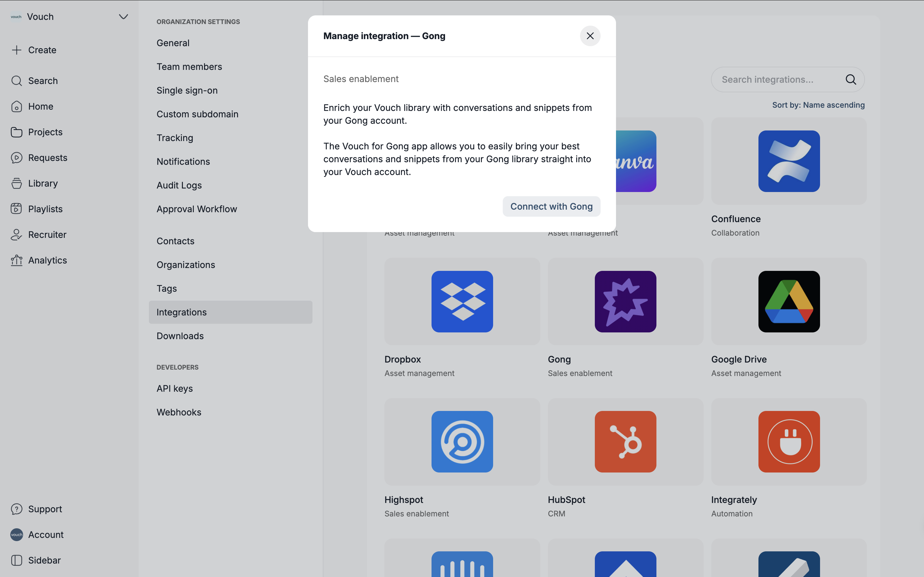
Task: Open Team members settings page
Action: click(189, 67)
